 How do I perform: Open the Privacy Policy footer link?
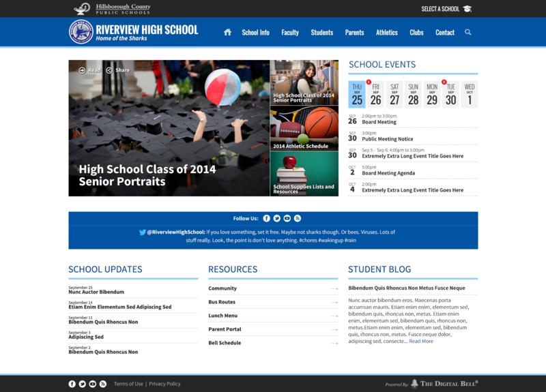click(x=164, y=384)
